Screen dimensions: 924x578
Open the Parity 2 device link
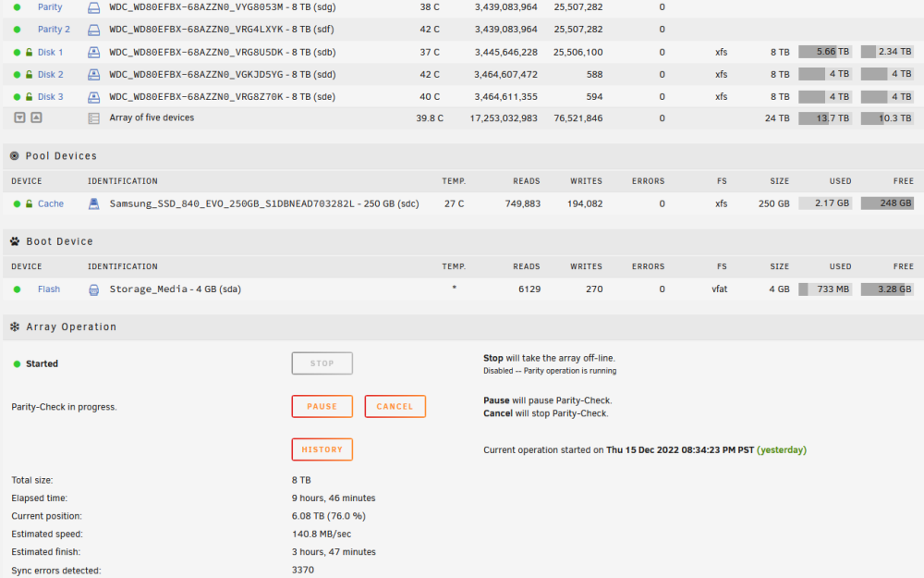[54, 30]
